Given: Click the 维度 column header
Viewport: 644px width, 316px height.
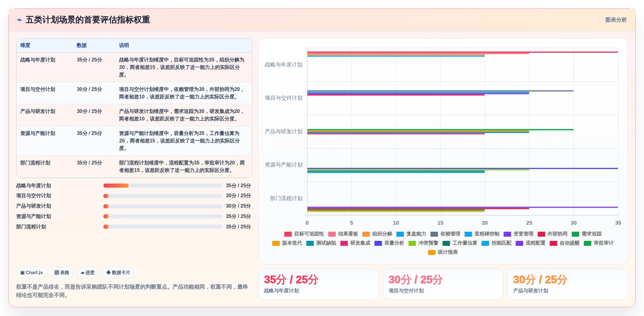Looking at the screenshot, I should click(x=25, y=46).
